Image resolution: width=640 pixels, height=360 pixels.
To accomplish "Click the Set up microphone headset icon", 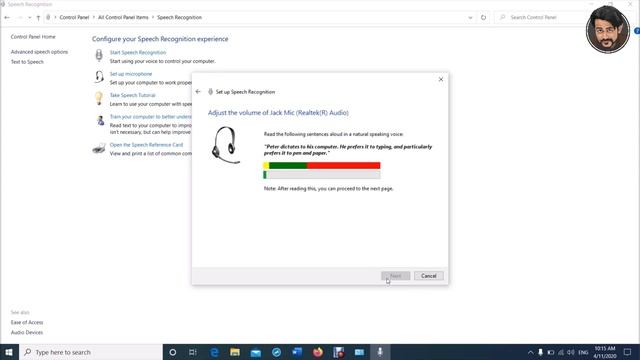I will (99, 77).
